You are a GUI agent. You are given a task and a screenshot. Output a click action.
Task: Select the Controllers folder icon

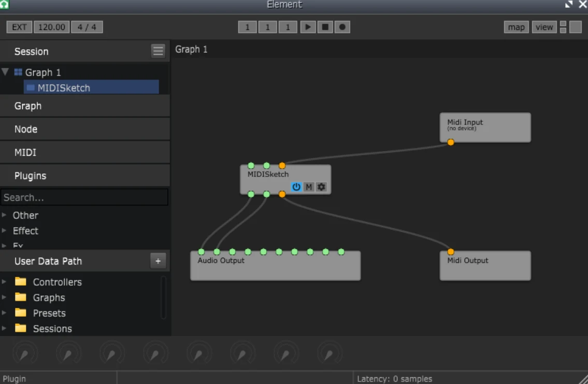tap(21, 282)
